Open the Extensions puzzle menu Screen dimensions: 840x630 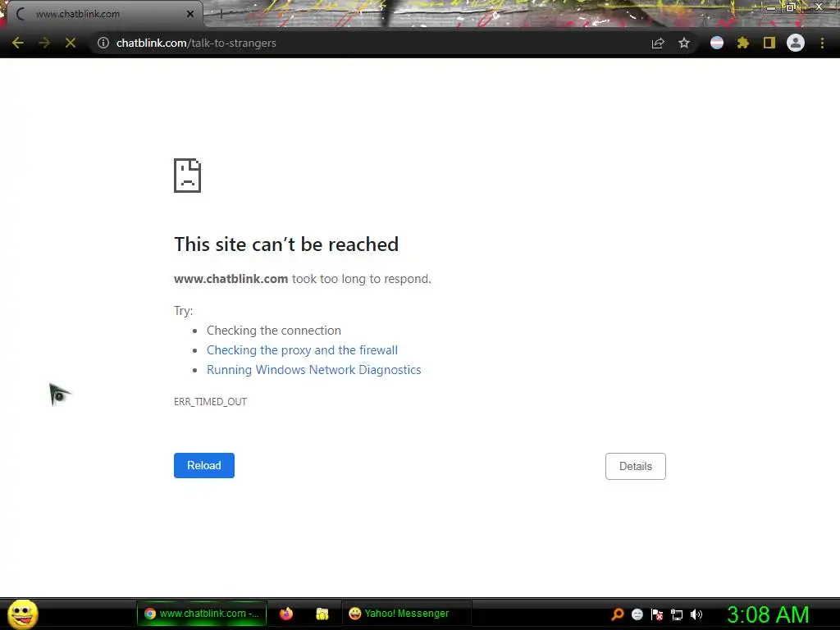[743, 43]
